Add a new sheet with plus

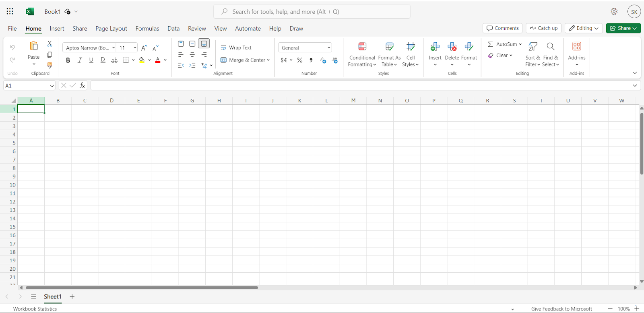tap(72, 296)
